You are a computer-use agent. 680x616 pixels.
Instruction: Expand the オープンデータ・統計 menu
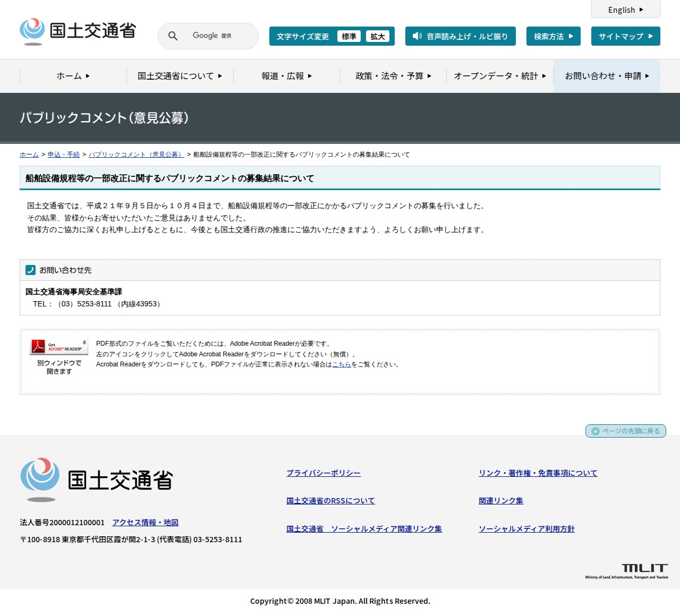499,76
